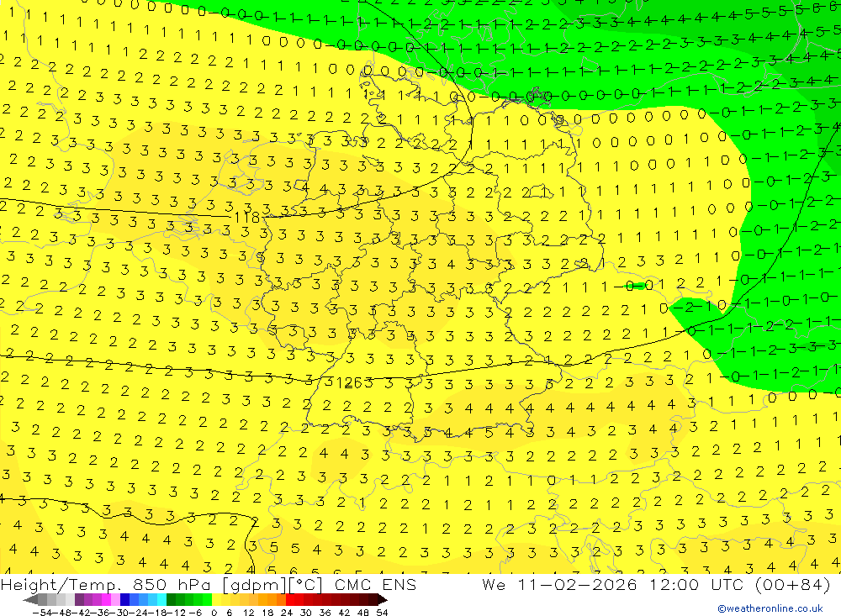This screenshot has height=616, width=841.
Task: Select the 'Height/Temp. 850 hPa' map title
Action: (x=108, y=584)
